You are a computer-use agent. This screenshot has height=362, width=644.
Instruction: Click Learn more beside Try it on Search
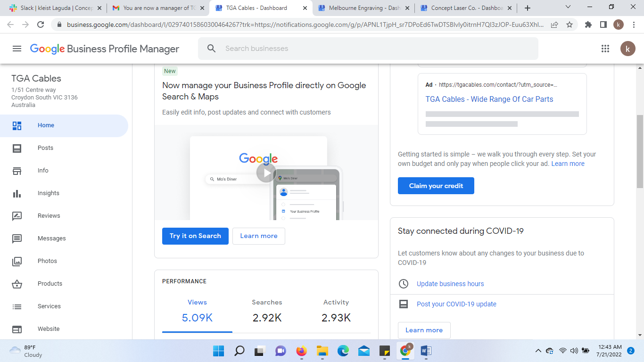pos(259,236)
